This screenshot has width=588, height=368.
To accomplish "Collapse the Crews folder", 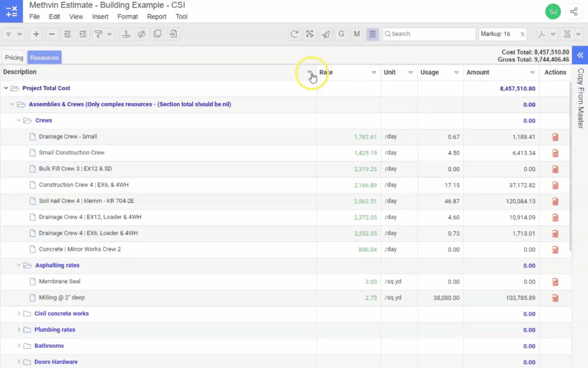I will (x=19, y=120).
